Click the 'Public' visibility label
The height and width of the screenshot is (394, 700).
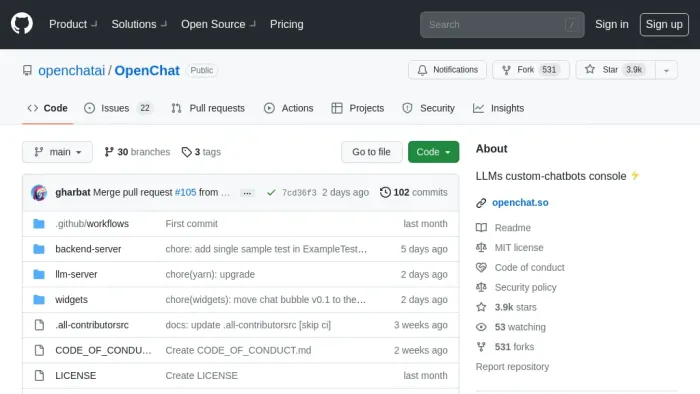(x=202, y=71)
